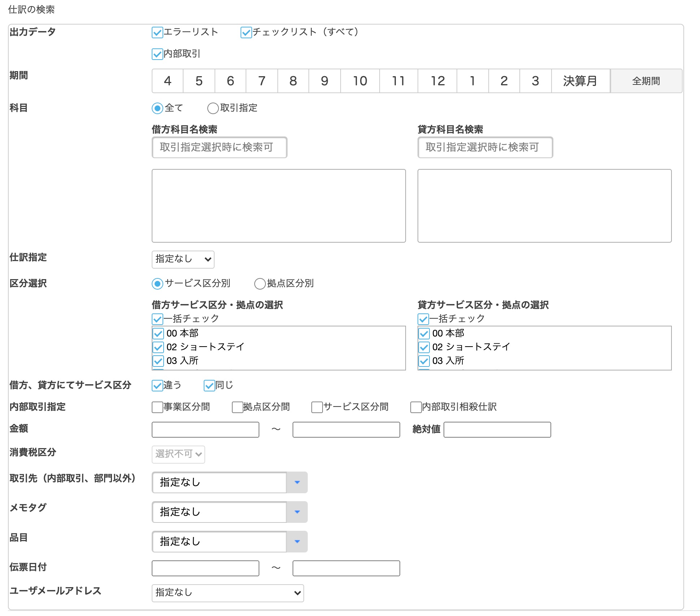Viewport: 700px width, 616px height.
Task: Select month 3 in period
Action: tap(536, 81)
